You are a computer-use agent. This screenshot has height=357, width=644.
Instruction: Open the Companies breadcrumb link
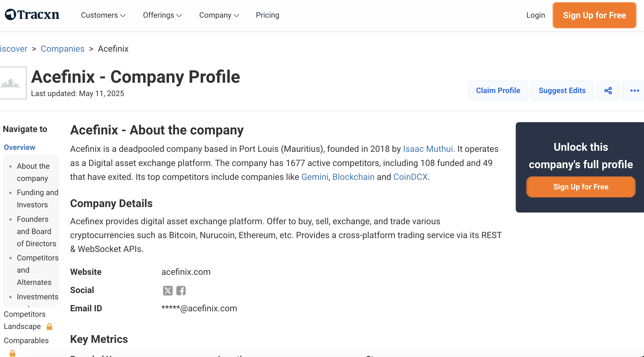tap(62, 49)
